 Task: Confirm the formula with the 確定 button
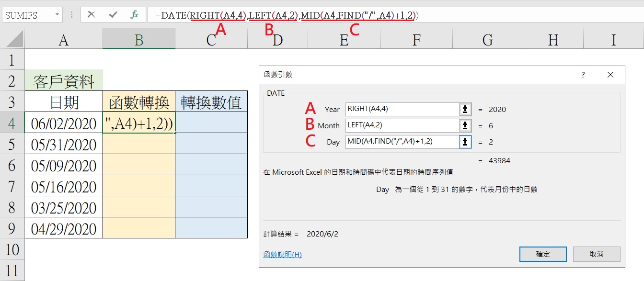click(543, 254)
